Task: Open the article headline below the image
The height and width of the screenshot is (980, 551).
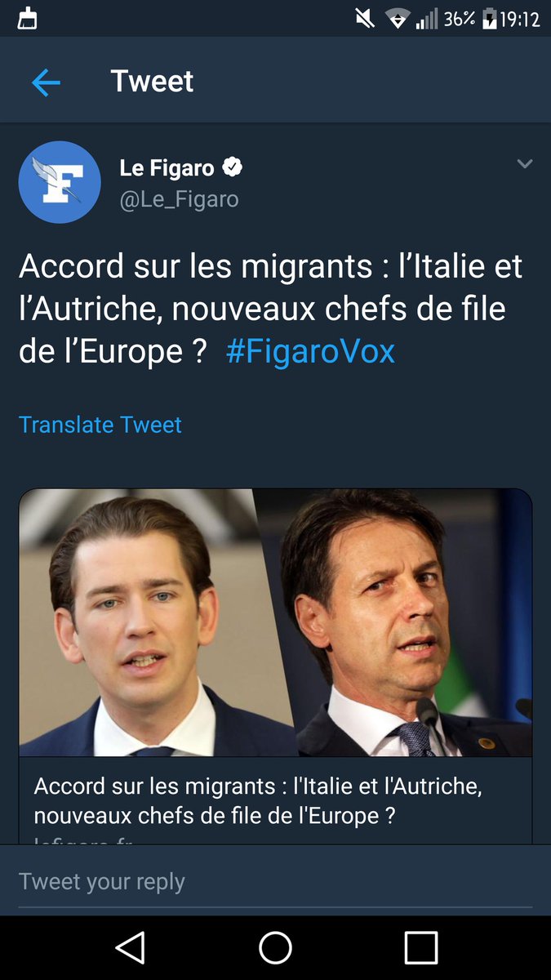Action: pyautogui.click(x=259, y=801)
